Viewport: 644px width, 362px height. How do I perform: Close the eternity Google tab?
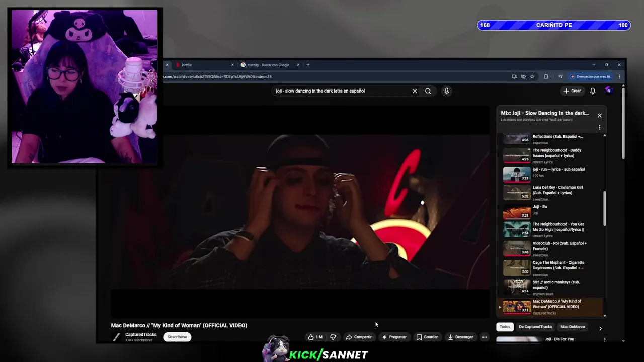pyautogui.click(x=298, y=65)
